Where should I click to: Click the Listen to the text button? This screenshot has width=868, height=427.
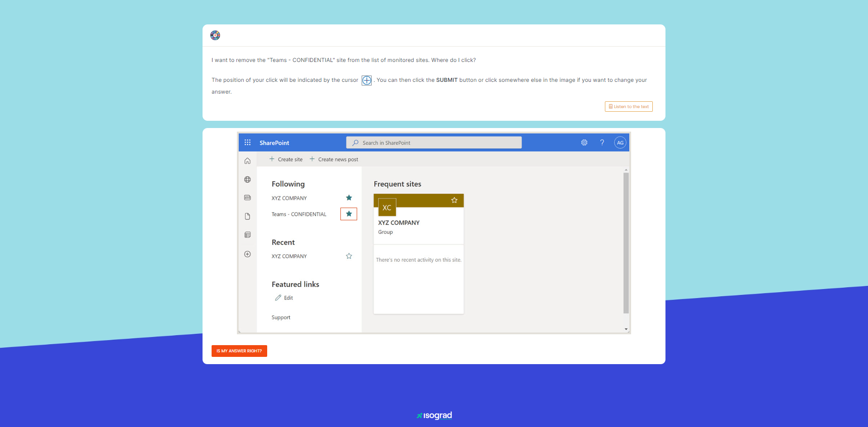coord(628,107)
